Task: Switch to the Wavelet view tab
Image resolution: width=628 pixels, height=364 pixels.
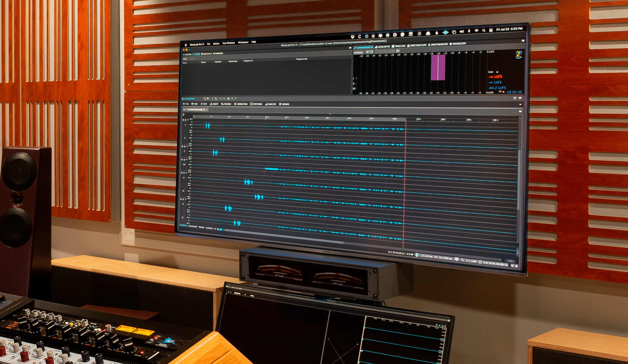Action: point(202,227)
